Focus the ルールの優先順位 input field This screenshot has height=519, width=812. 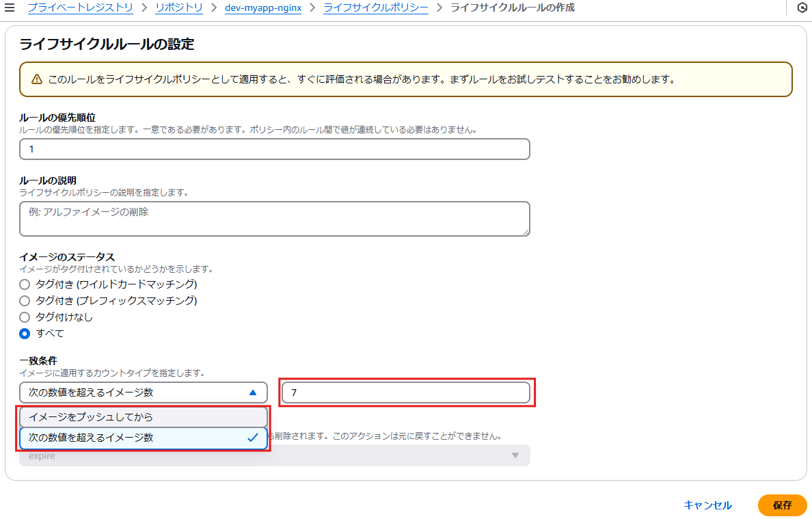coord(275,149)
